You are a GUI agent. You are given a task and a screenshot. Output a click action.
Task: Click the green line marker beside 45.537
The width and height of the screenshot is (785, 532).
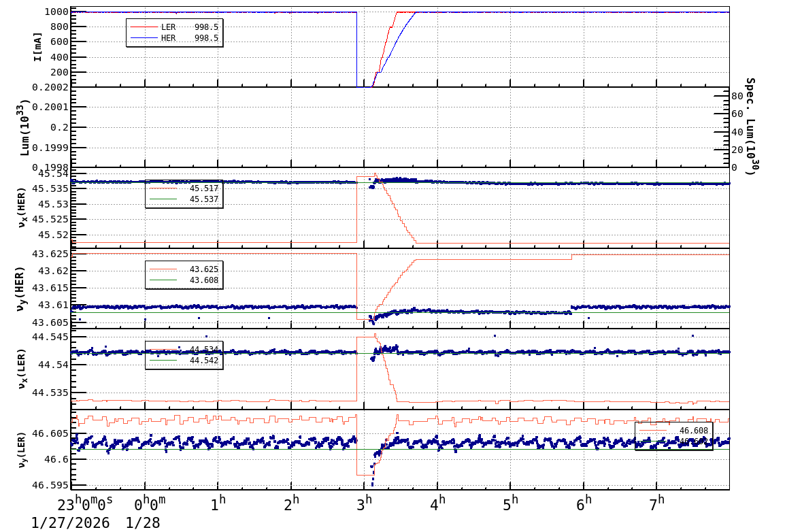click(163, 199)
